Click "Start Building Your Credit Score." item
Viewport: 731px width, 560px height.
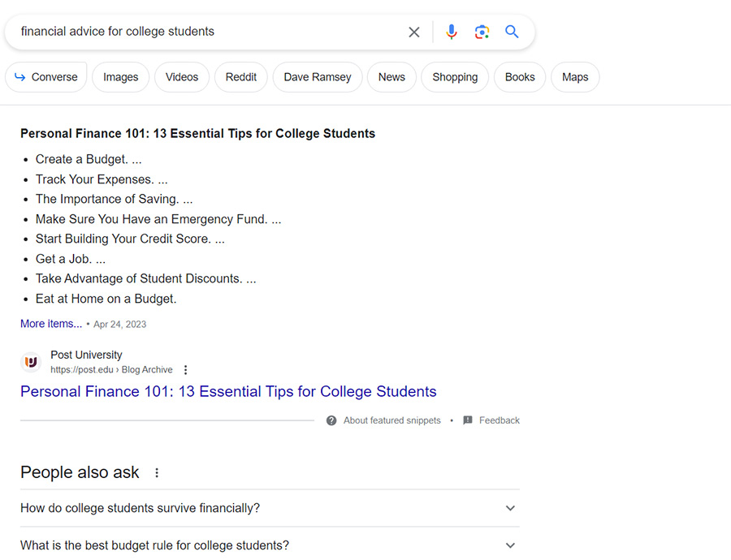[x=130, y=239]
